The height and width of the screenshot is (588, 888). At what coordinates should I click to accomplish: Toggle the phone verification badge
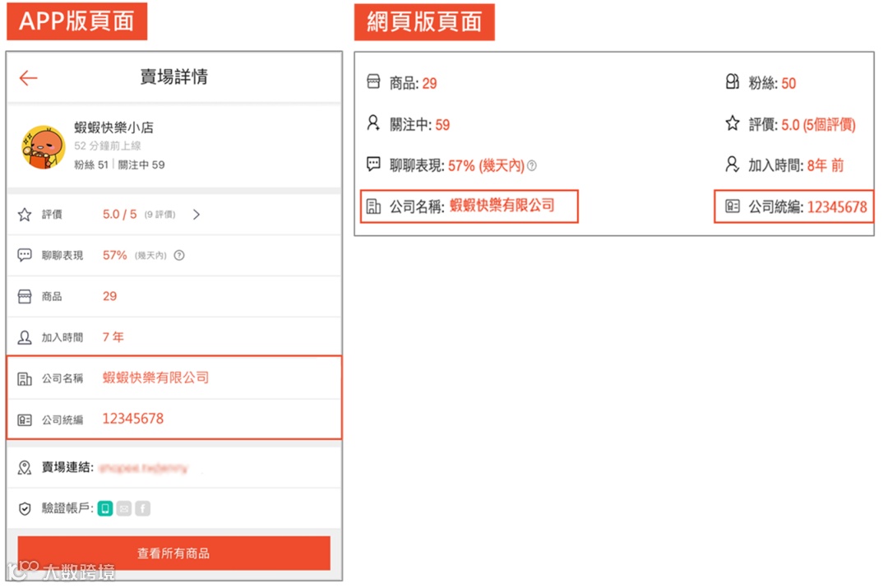pyautogui.click(x=105, y=507)
